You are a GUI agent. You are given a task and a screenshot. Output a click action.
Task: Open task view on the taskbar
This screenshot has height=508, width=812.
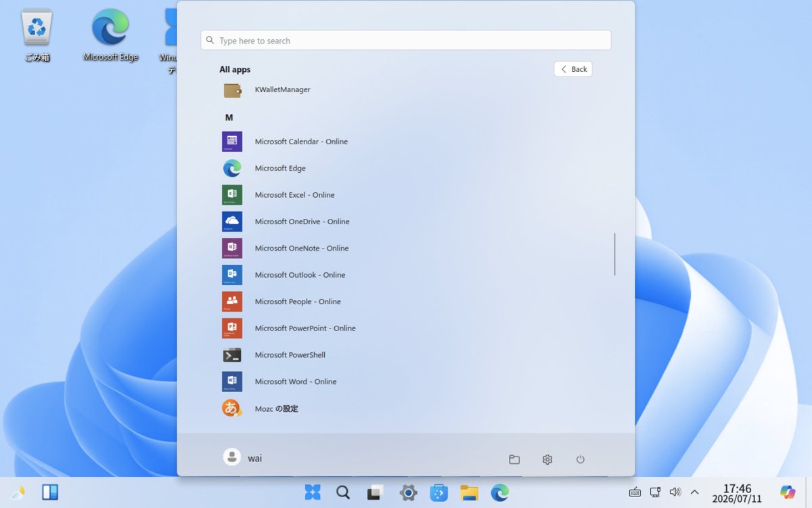375,492
